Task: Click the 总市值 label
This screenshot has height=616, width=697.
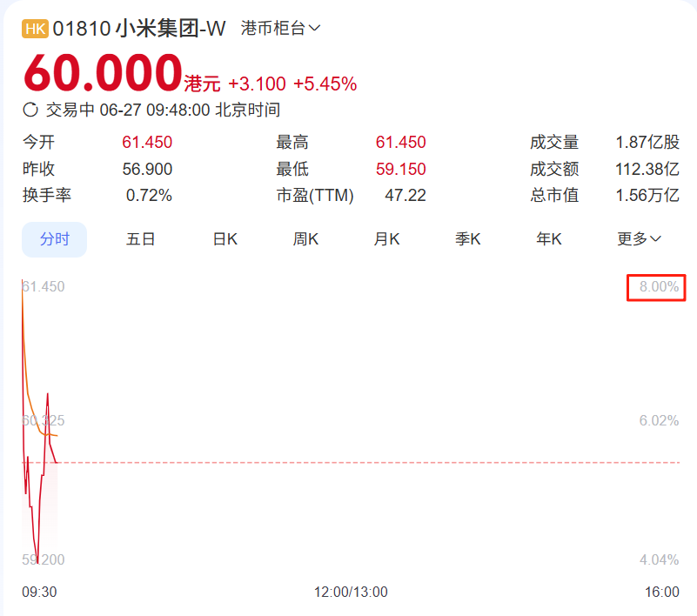Action: [x=554, y=195]
